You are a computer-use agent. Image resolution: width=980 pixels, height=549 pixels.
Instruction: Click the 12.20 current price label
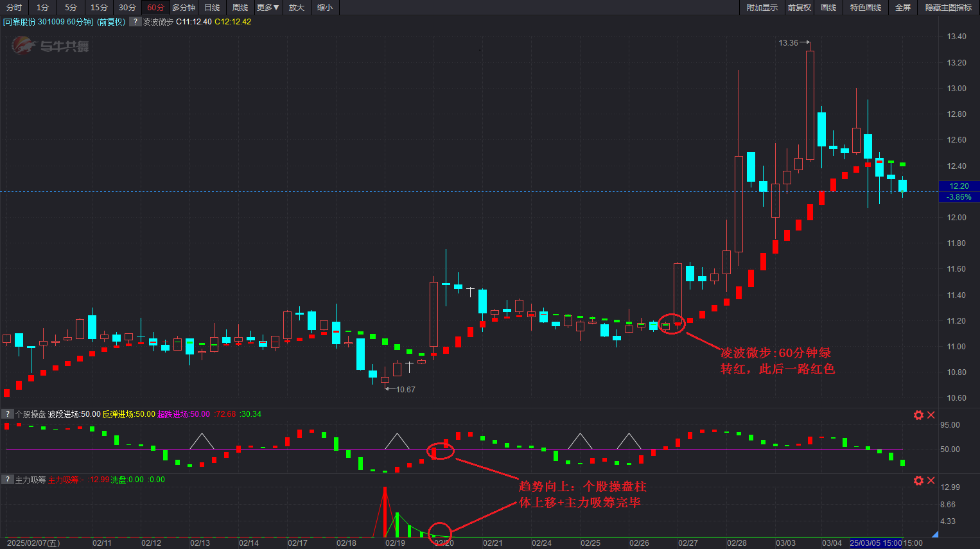pos(959,186)
